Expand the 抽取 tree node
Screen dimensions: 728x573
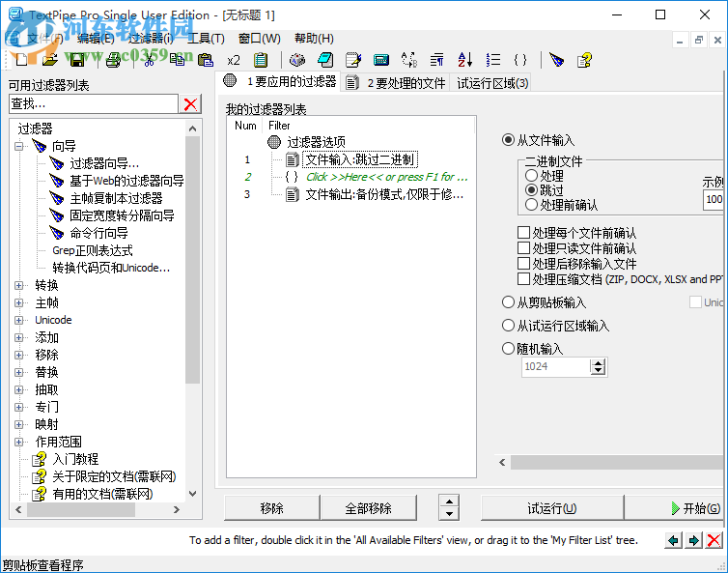point(18,390)
